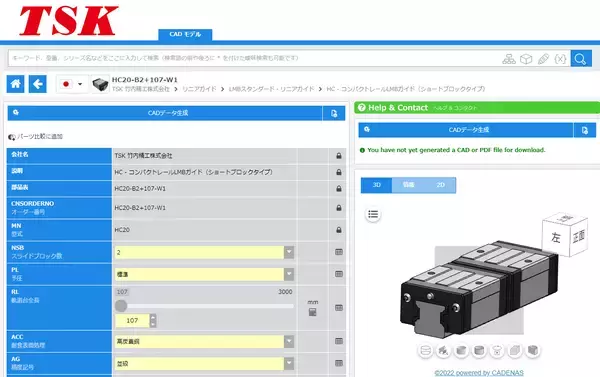Image resolution: width=600 pixels, height=377 pixels.
Task: Click the RL length value field 107
Action: (x=132, y=321)
